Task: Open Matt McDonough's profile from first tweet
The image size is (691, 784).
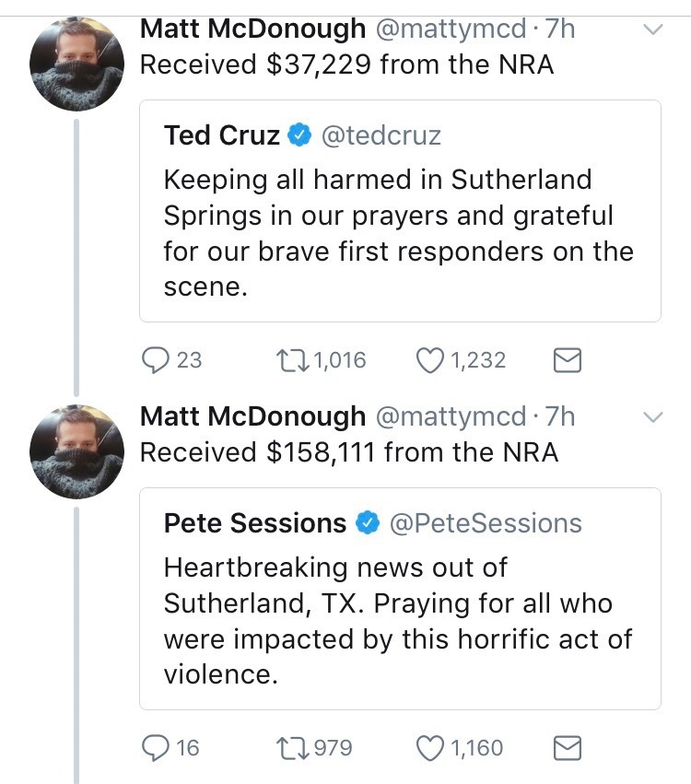Action: point(252,29)
